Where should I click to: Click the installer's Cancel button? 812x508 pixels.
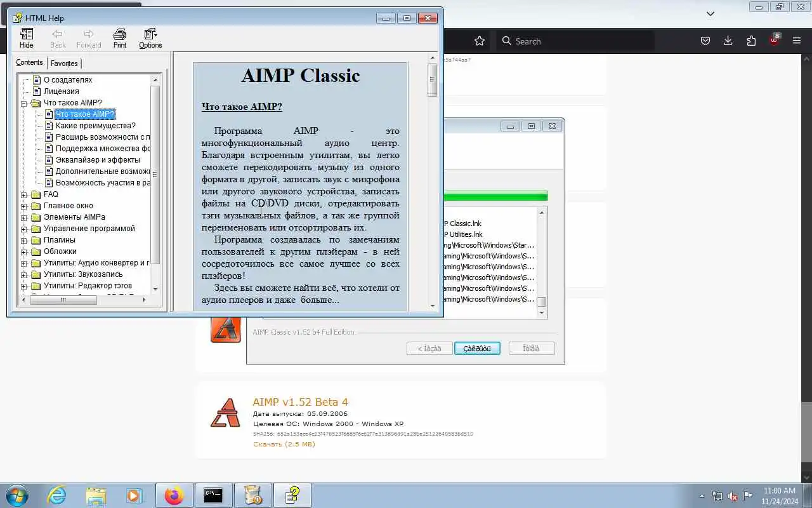click(x=532, y=348)
